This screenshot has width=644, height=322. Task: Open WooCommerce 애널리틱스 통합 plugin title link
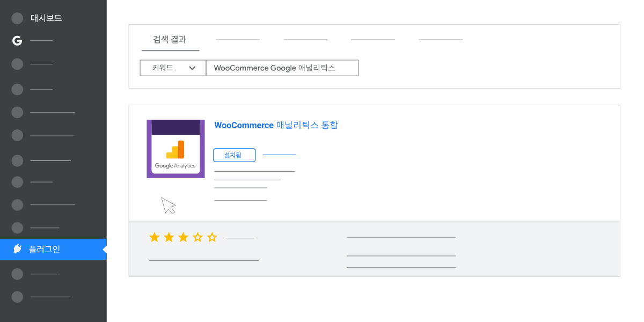tap(276, 125)
